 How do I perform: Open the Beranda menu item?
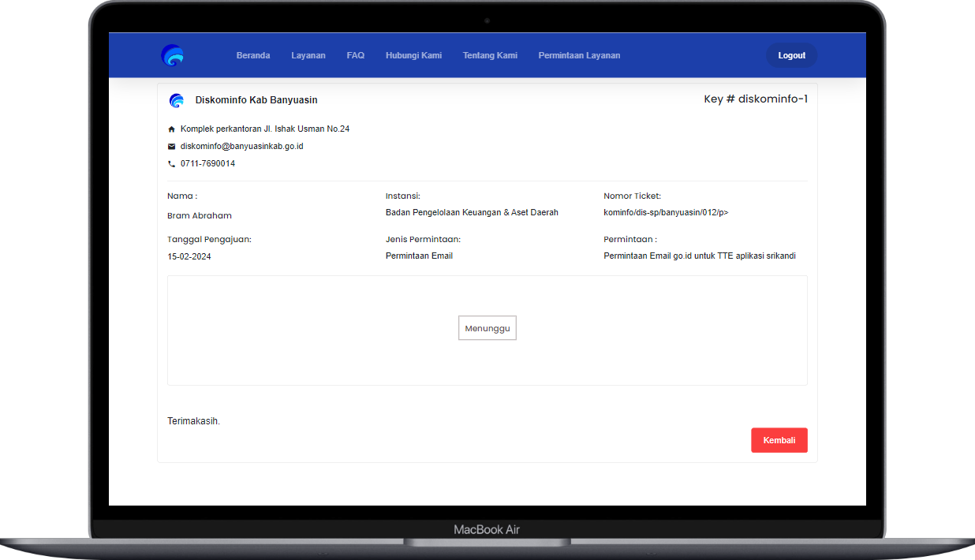coord(253,55)
